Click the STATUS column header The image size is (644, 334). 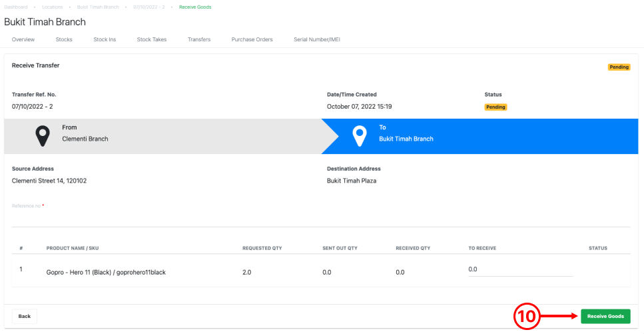pyautogui.click(x=598, y=249)
